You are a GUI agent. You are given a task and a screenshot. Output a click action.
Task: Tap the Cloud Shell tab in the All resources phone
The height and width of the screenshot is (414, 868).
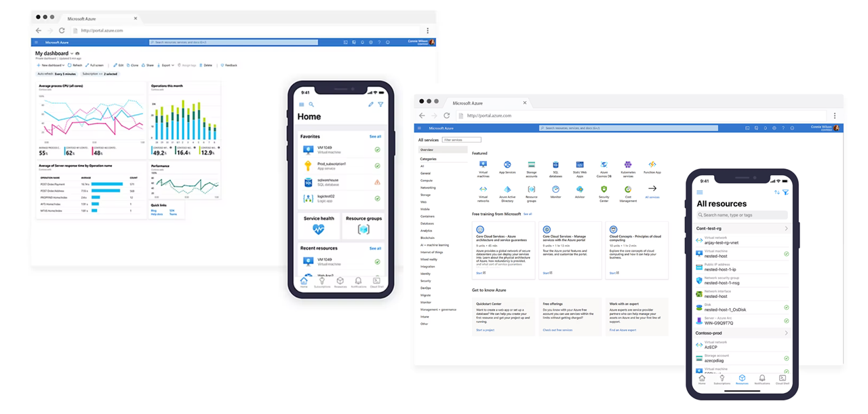coord(782,379)
